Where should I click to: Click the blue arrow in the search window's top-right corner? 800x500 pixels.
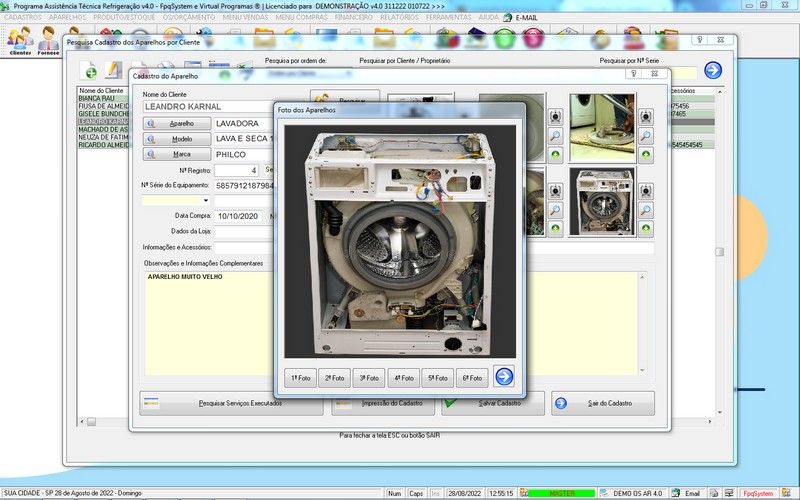[712, 70]
